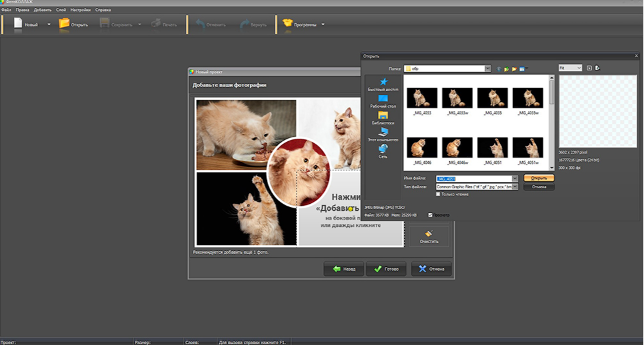Open the Правка menu
Image resolution: width=644 pixels, height=345 pixels.
(23, 10)
